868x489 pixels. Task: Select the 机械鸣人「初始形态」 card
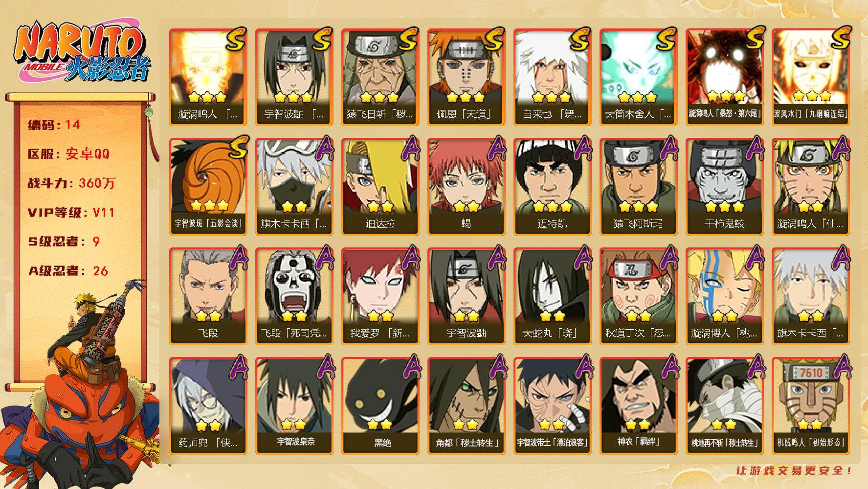[810, 406]
